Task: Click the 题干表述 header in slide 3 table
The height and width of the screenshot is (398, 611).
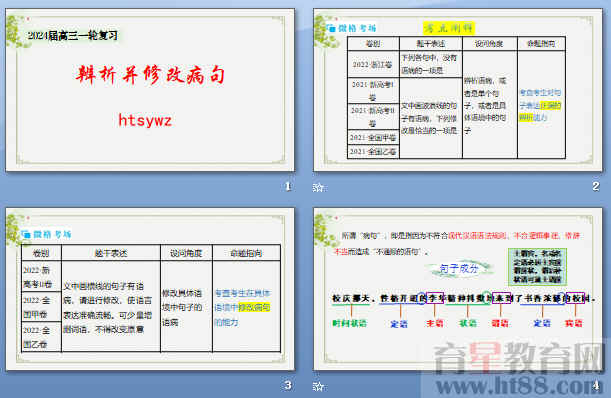Action: coord(111,253)
